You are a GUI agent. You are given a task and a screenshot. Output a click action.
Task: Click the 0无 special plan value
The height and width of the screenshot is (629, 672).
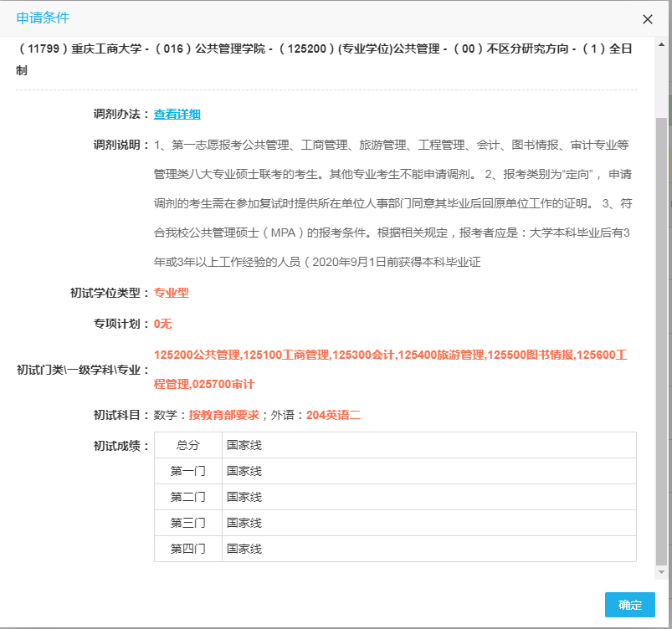click(x=163, y=324)
